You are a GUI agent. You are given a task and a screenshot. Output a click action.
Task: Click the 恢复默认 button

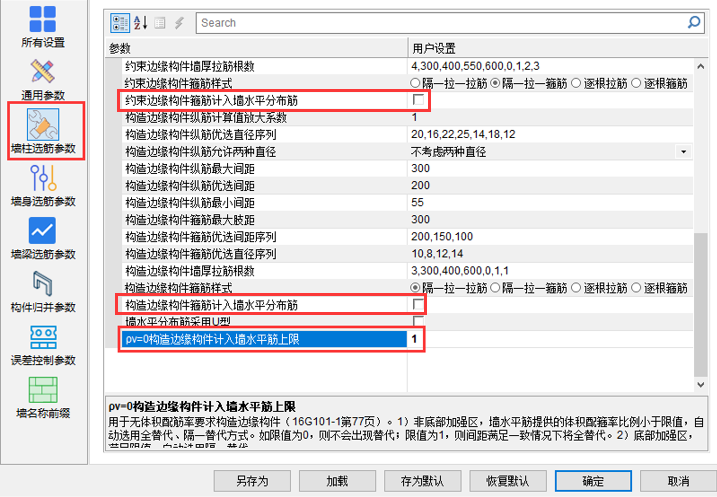(x=508, y=481)
